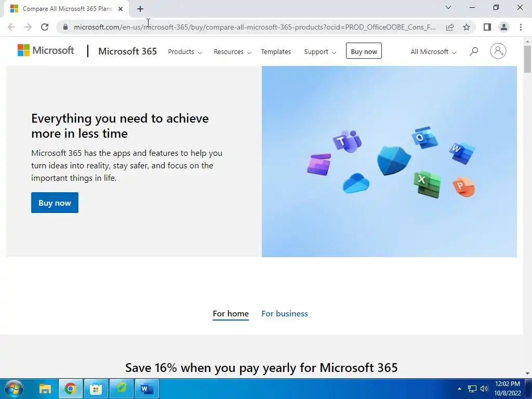Click the Defender shield icon in hero image
532x399 pixels.
(x=394, y=161)
